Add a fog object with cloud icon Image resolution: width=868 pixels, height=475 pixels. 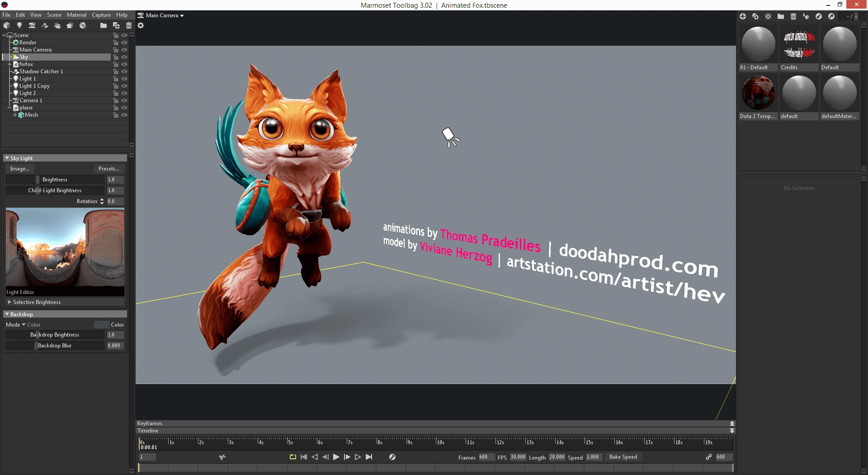point(57,25)
